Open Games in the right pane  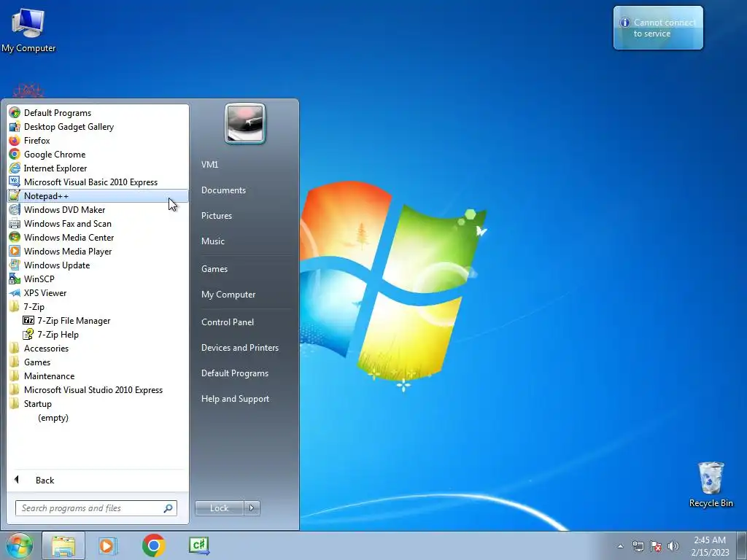coord(245,268)
